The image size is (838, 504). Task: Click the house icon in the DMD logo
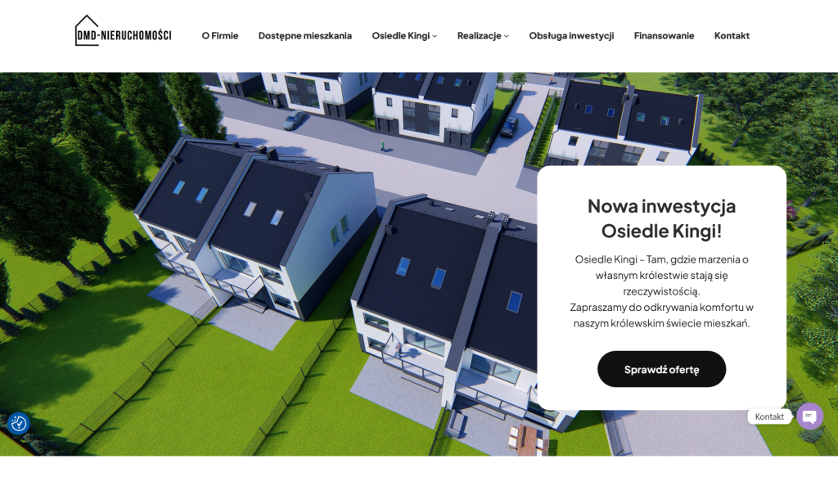86,25
